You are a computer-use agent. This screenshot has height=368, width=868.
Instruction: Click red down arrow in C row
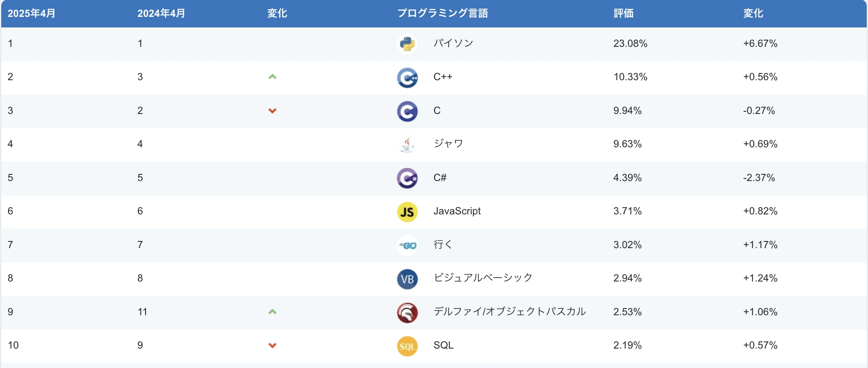click(272, 111)
